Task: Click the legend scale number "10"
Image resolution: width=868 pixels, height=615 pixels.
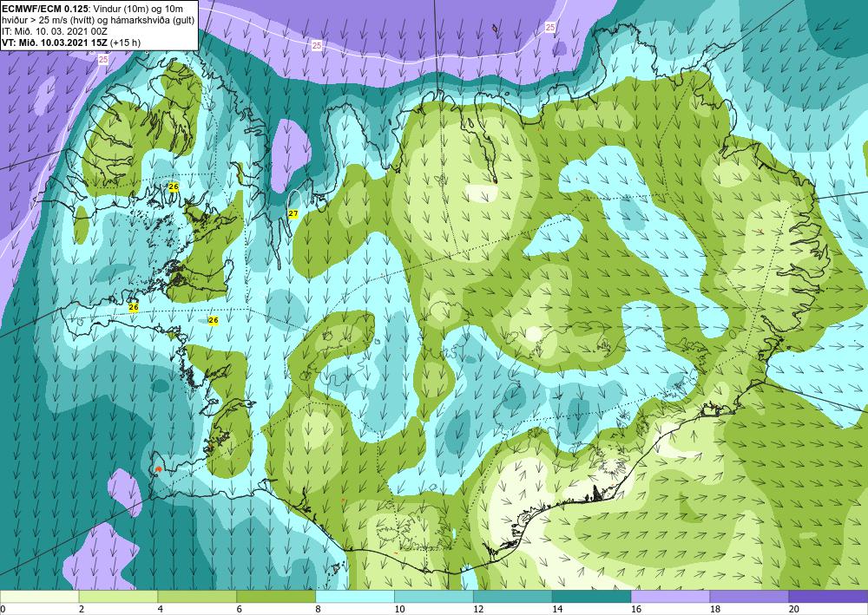Action: pyautogui.click(x=398, y=609)
